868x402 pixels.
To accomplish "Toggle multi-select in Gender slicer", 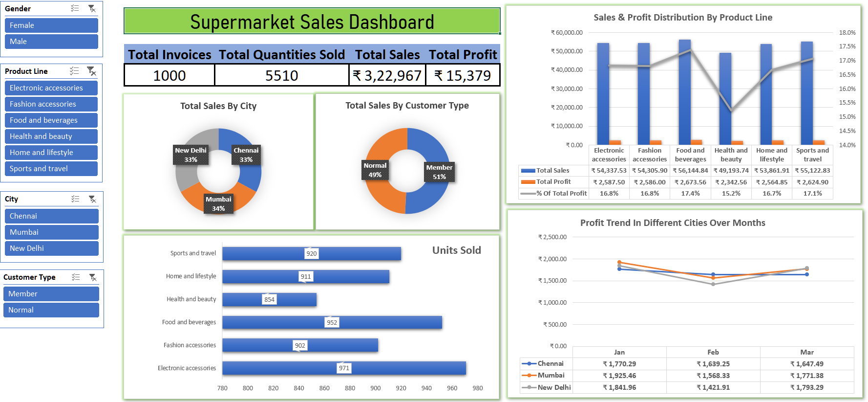I will pyautogui.click(x=75, y=8).
